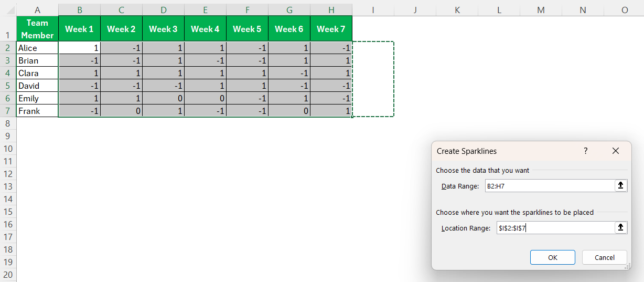The width and height of the screenshot is (644, 282).
Task: Click the Data Range collapse dialog icon
Action: click(621, 185)
